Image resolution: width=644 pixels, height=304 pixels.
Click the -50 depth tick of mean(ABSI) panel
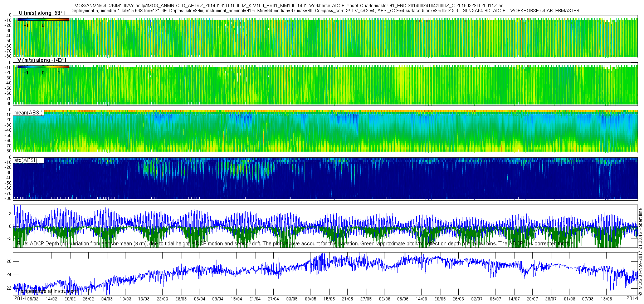(8, 136)
